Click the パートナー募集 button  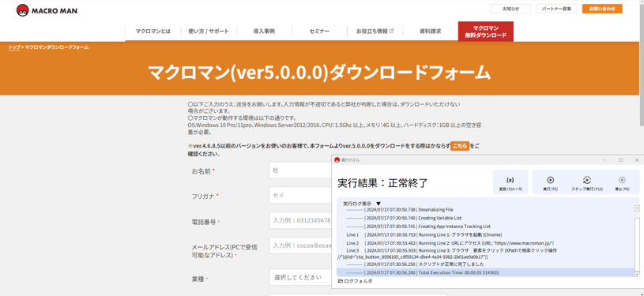click(556, 9)
